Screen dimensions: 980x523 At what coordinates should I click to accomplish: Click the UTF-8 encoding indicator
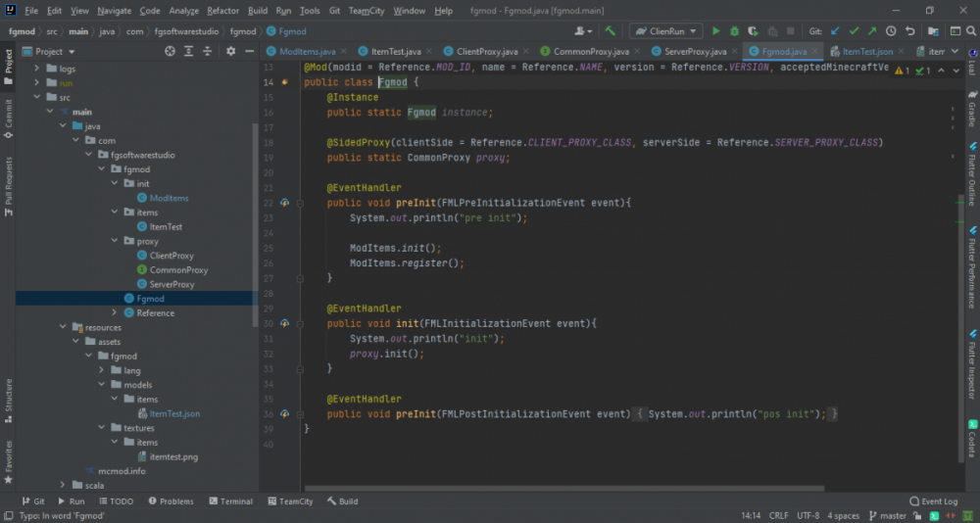pyautogui.click(x=808, y=516)
